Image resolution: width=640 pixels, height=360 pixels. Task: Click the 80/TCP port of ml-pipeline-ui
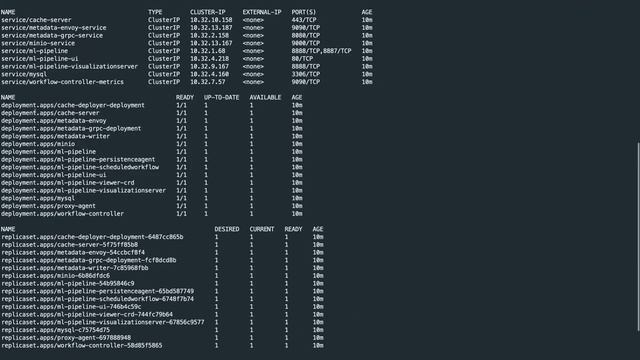coord(302,59)
